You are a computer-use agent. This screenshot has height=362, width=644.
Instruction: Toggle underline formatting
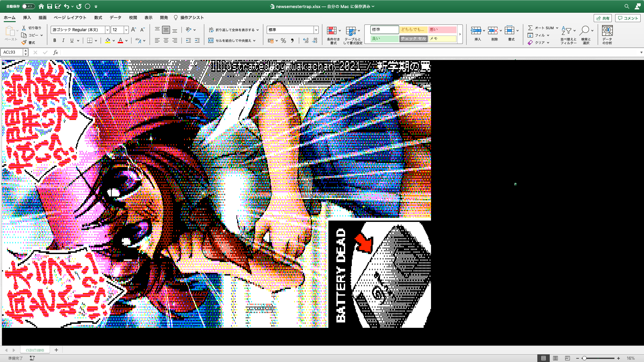click(x=72, y=41)
